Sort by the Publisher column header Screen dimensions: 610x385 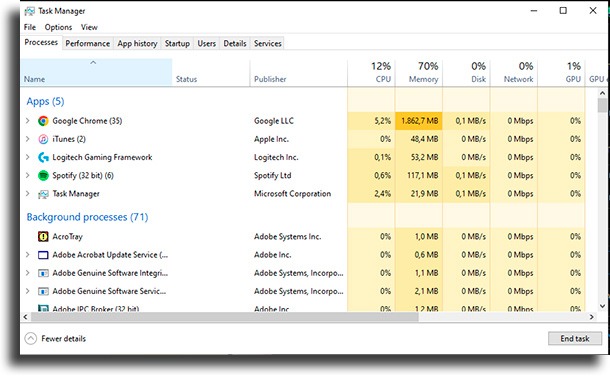[x=298, y=73]
